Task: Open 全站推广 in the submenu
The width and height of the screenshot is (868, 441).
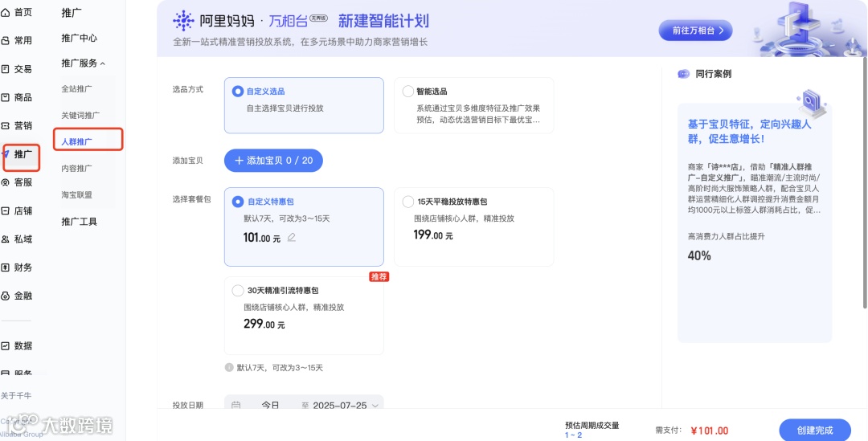Action: tap(76, 88)
